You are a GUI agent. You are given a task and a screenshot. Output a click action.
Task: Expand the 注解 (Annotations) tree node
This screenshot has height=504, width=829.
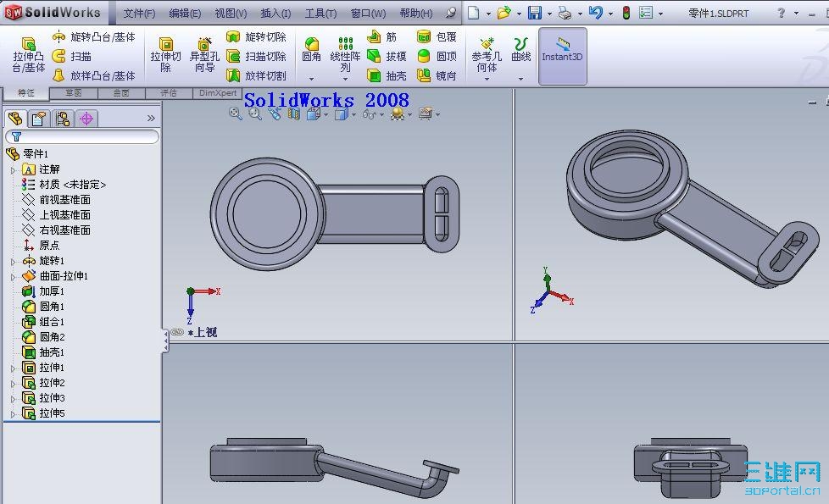point(14,170)
